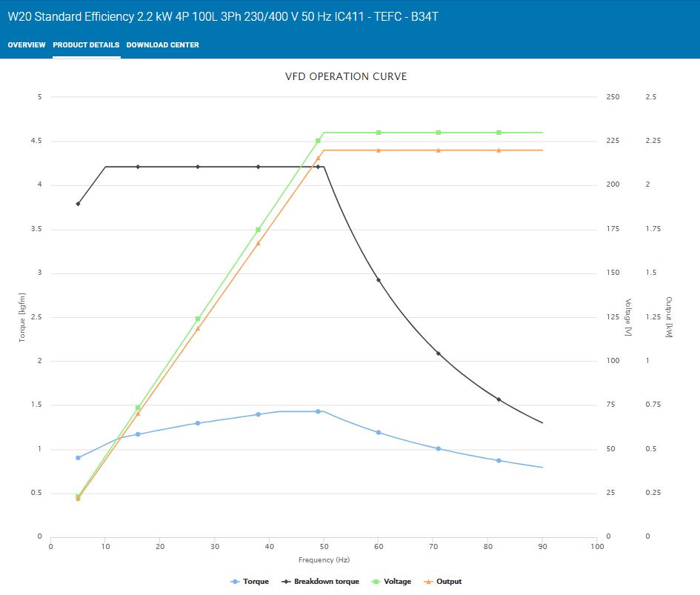
Task: Select Breakdown torque diamond at 82 Hz
Action: 499,399
